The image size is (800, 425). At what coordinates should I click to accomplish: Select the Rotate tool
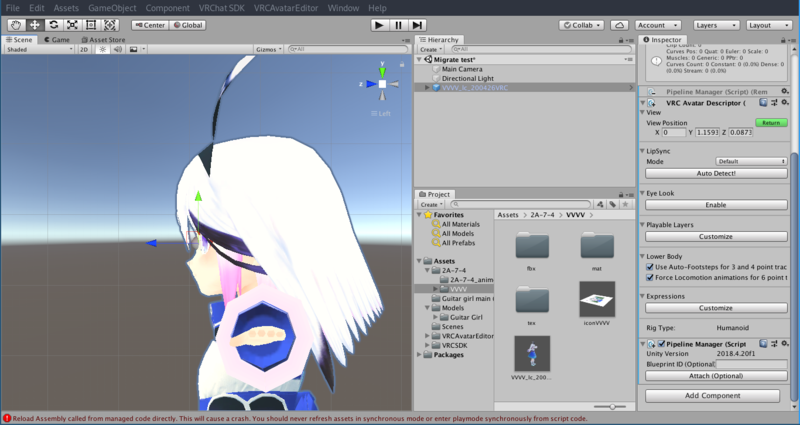(54, 25)
